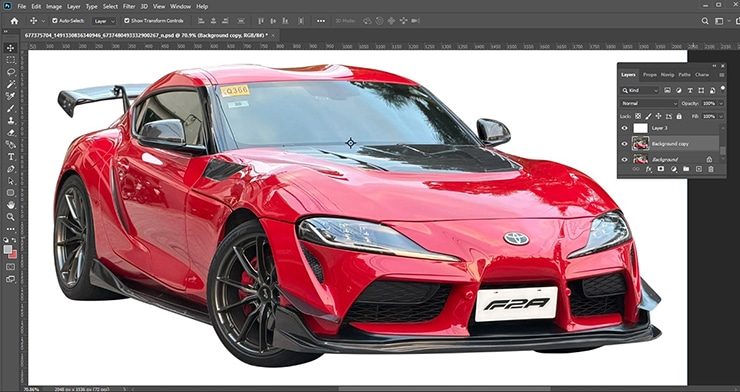Toggle lock all on the layer
The height and width of the screenshot is (392, 740).
click(679, 116)
